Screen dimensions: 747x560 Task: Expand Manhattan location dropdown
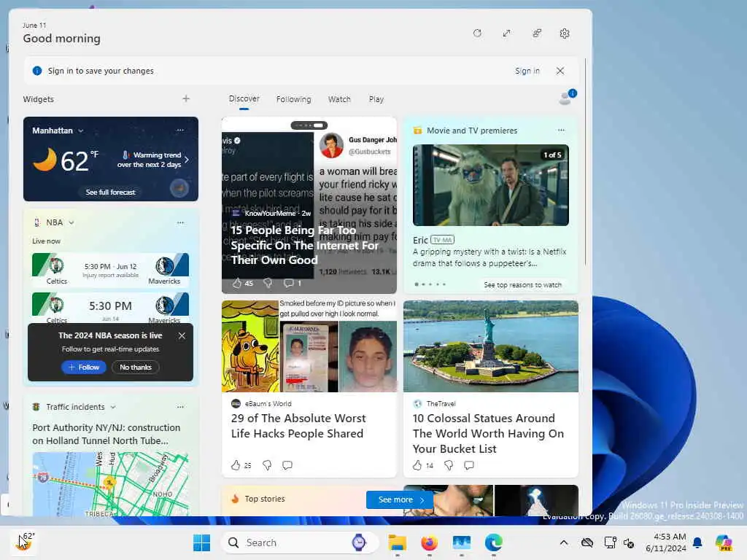80,131
